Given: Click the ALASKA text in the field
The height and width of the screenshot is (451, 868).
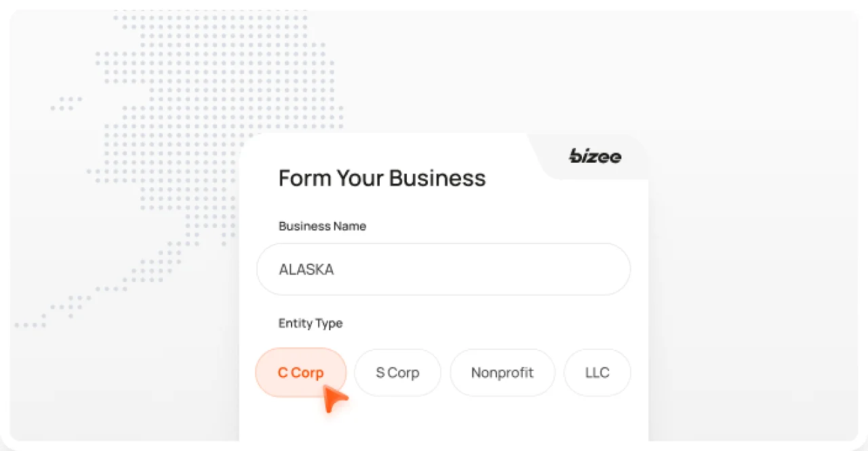Looking at the screenshot, I should tap(306, 269).
